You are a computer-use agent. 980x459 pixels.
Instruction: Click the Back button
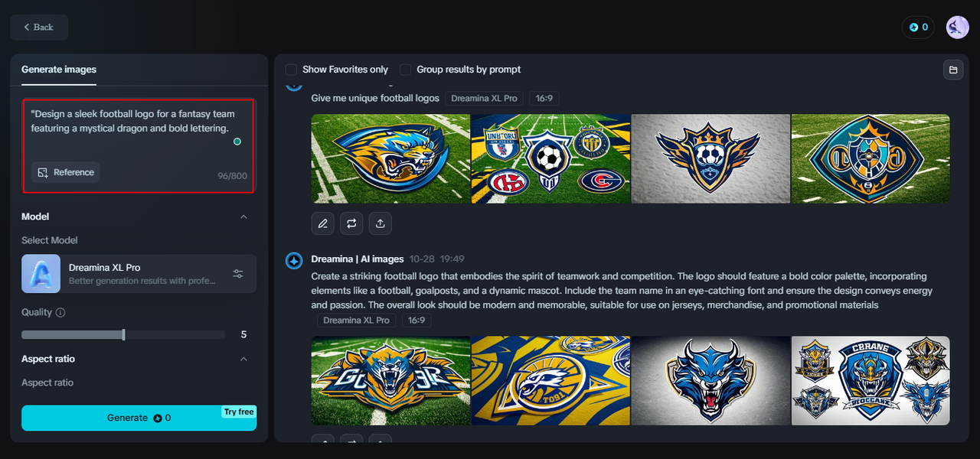39,28
